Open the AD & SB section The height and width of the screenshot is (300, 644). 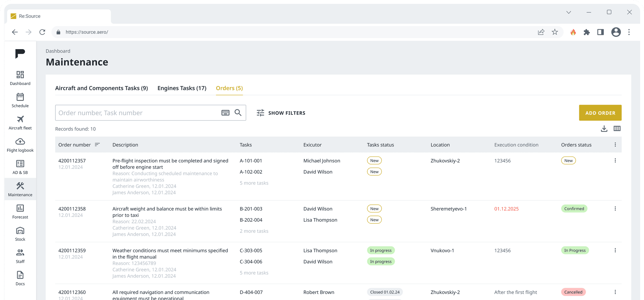pyautogui.click(x=20, y=167)
